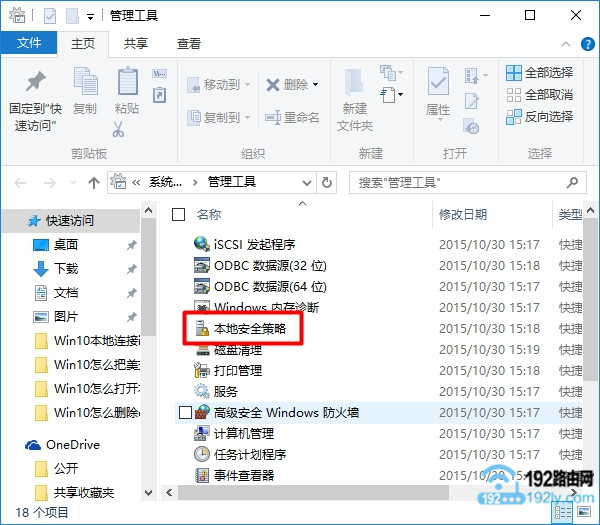Select 公开 folder under OneDrive

[66, 468]
